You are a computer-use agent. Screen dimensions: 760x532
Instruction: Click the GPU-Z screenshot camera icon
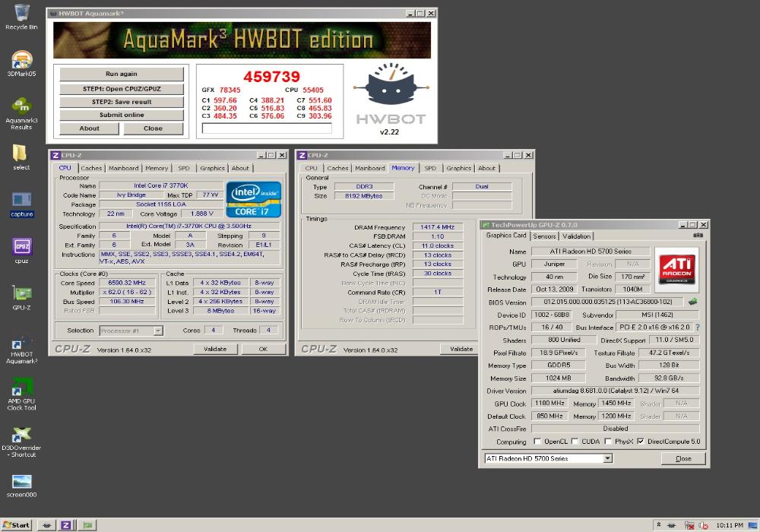[x=698, y=235]
